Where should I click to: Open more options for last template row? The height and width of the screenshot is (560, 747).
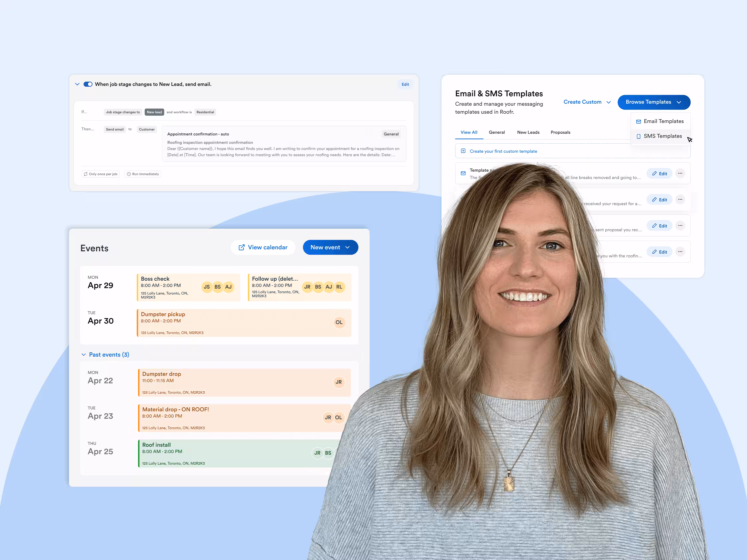[680, 252]
